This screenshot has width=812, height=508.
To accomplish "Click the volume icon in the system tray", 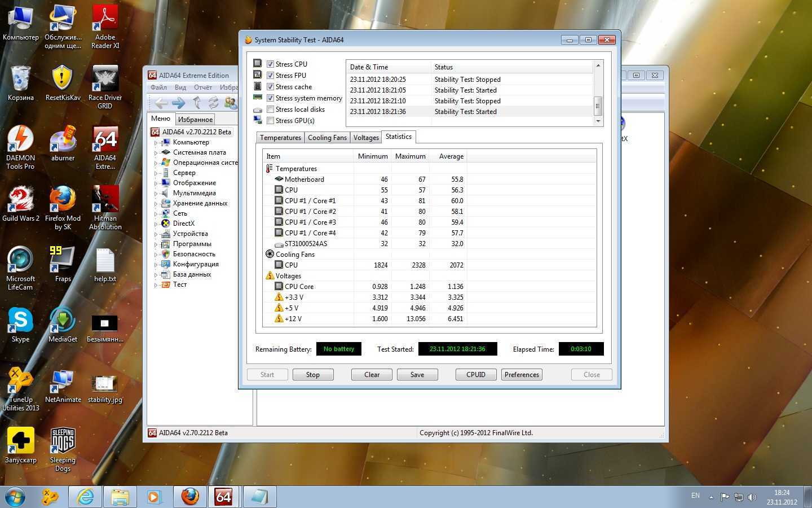I will [752, 497].
